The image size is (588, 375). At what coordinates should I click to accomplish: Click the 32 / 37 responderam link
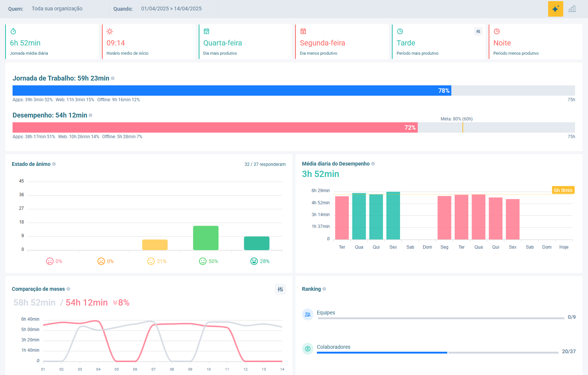pyautogui.click(x=265, y=164)
